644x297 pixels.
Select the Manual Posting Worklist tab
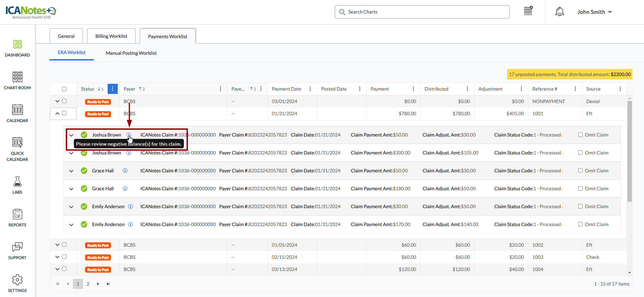(131, 53)
